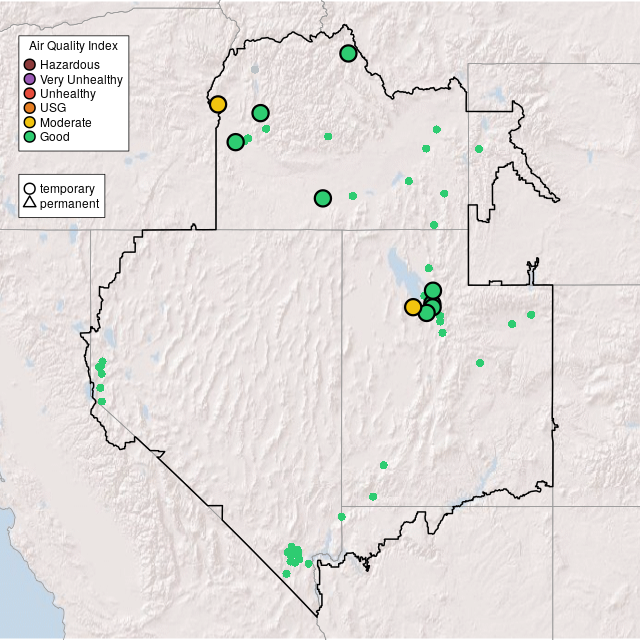Click the 'permanent' legend label text
Viewport: 640px width, 640px height.
tap(69, 203)
